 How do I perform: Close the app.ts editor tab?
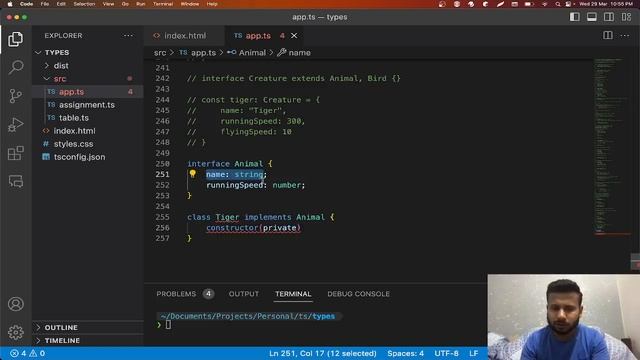[294, 36]
